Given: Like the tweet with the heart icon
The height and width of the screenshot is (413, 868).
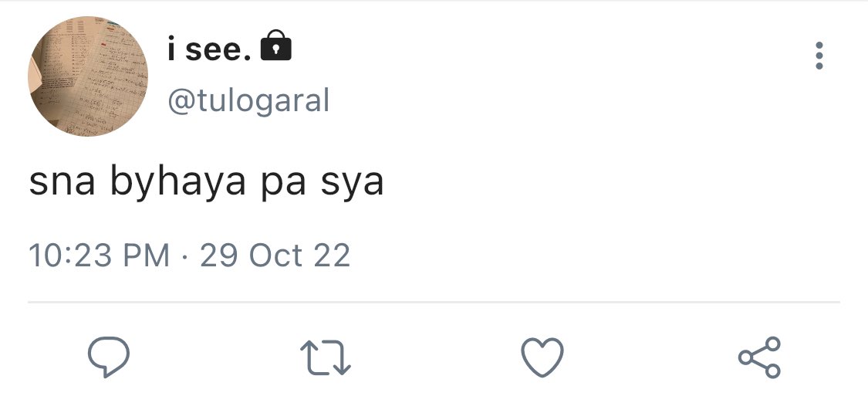Looking at the screenshot, I should (542, 357).
